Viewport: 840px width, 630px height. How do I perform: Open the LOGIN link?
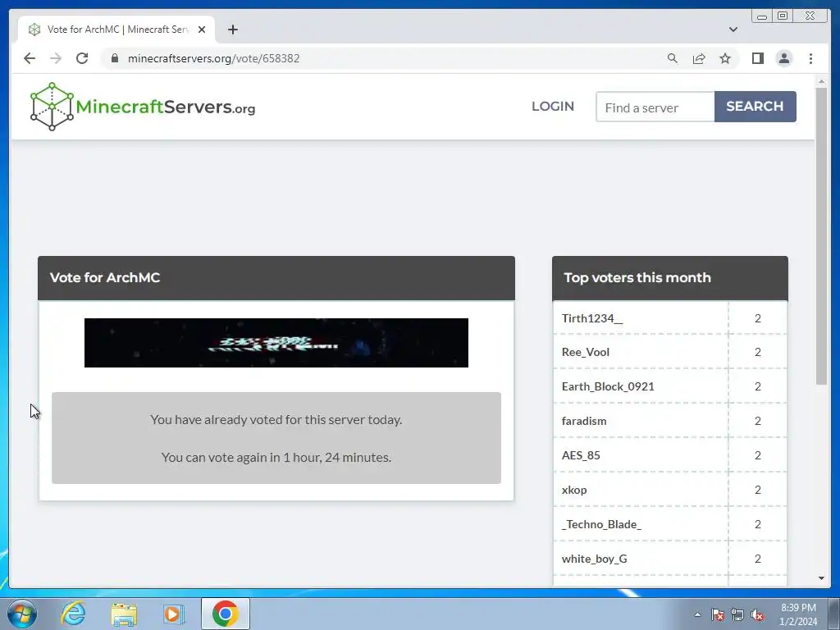552,106
